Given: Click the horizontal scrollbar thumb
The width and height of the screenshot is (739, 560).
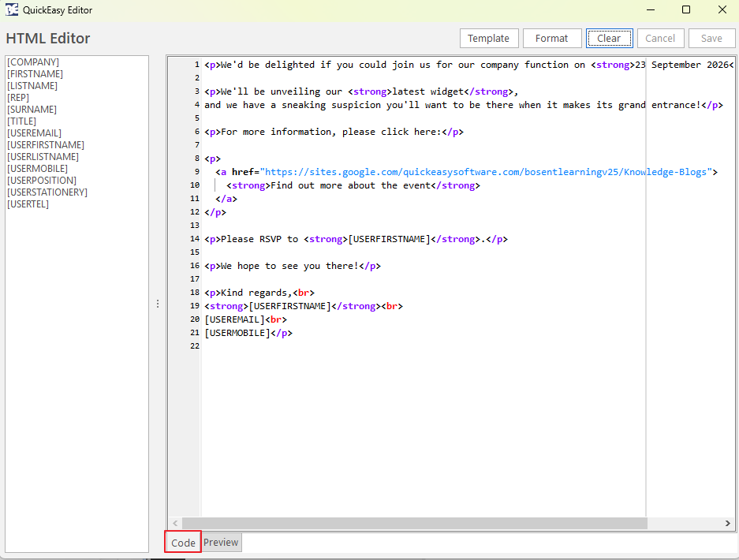Looking at the screenshot, I should (415, 523).
